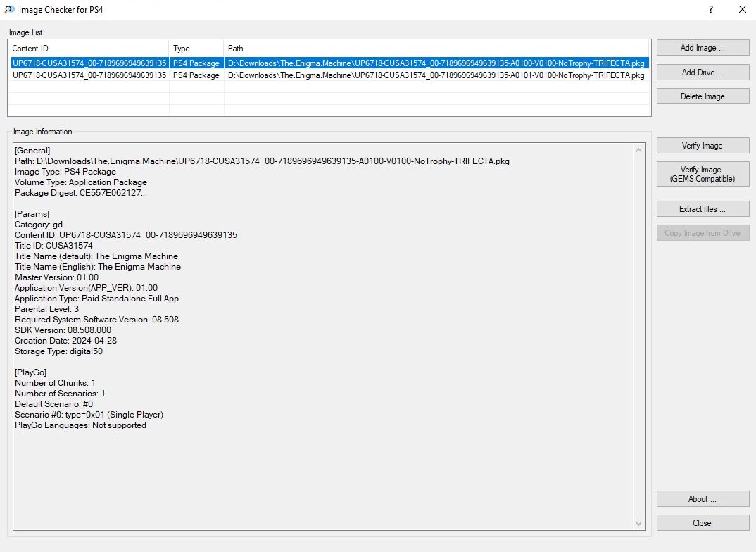
Task: Click PlayGo Languages: Not supported line
Action: coord(80,425)
